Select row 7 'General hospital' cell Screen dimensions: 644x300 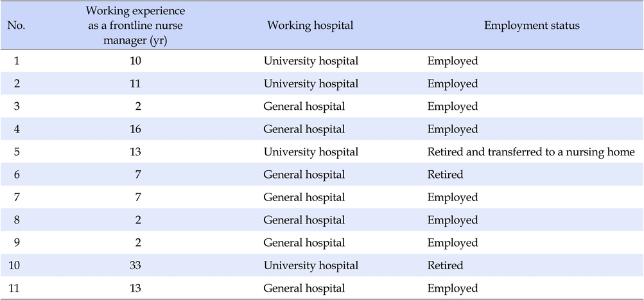(x=304, y=197)
